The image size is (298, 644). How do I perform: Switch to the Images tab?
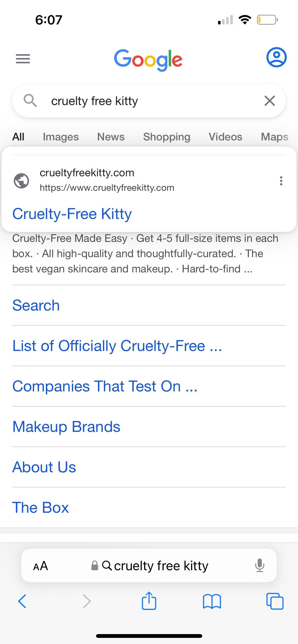(61, 137)
